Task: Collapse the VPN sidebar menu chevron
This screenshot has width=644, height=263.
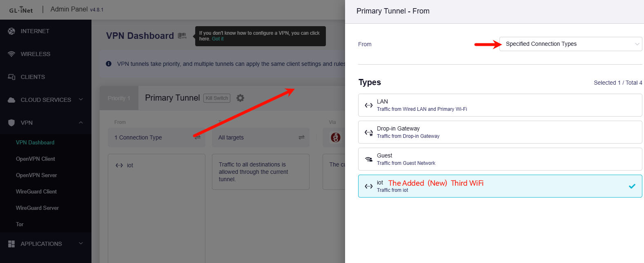Action: point(81,123)
